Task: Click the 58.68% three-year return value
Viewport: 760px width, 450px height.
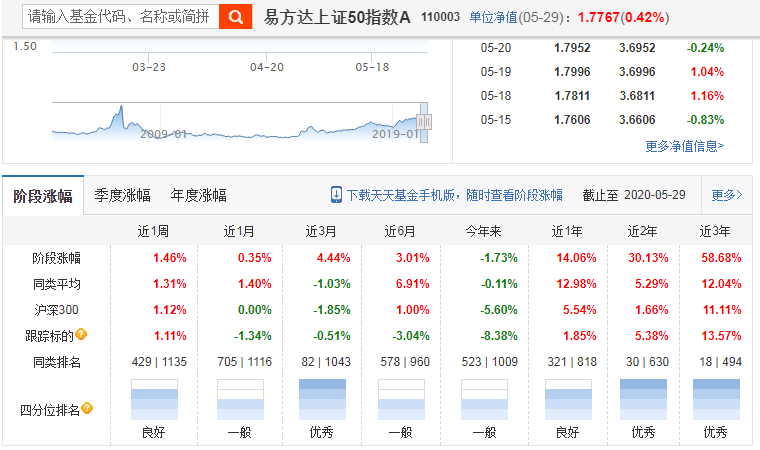Action: pyautogui.click(x=721, y=257)
